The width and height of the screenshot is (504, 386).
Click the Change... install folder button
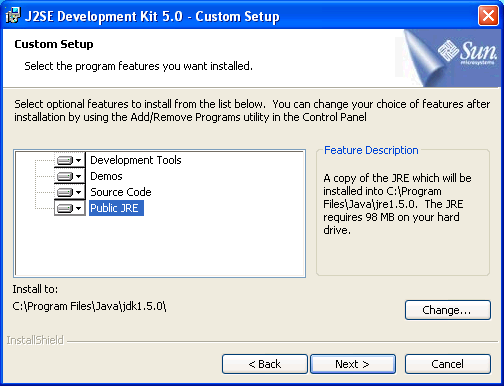(x=448, y=310)
